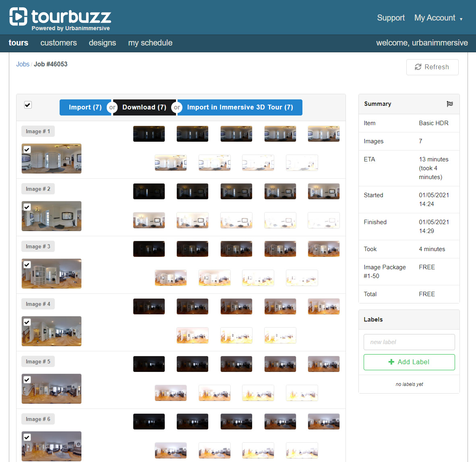Screen dimensions: 476x462
Task: Open the darkest exposure thumbnail of Image # 2
Action: pos(149,192)
